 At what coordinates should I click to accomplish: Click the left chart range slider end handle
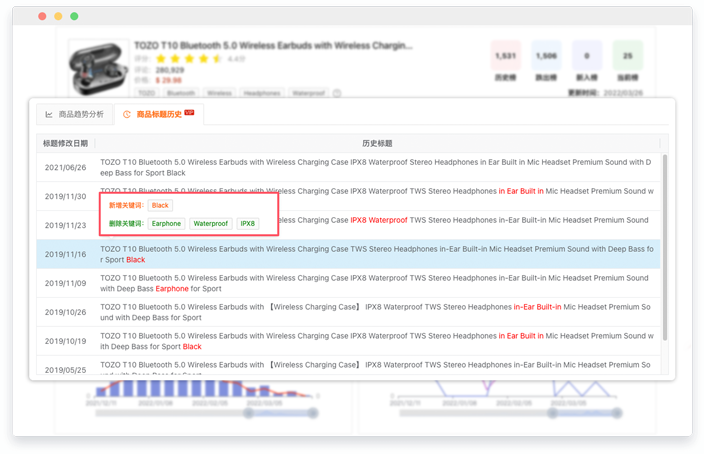click(312, 413)
